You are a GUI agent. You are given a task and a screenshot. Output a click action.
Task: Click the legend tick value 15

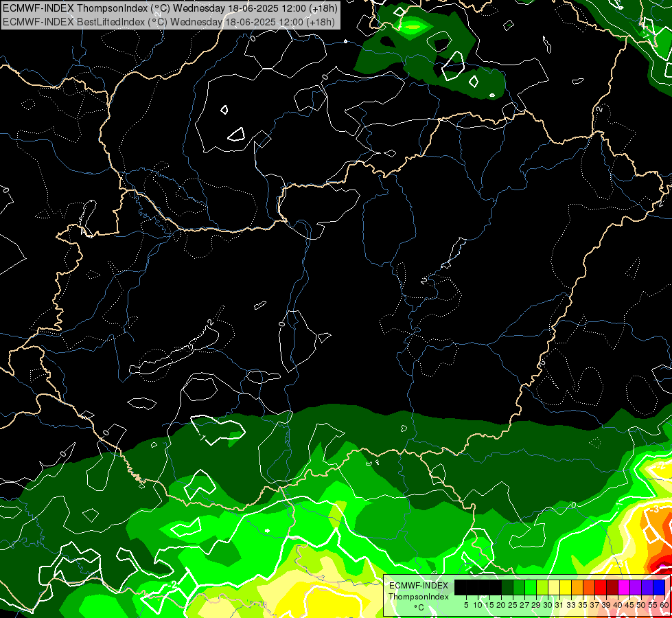[x=489, y=605]
